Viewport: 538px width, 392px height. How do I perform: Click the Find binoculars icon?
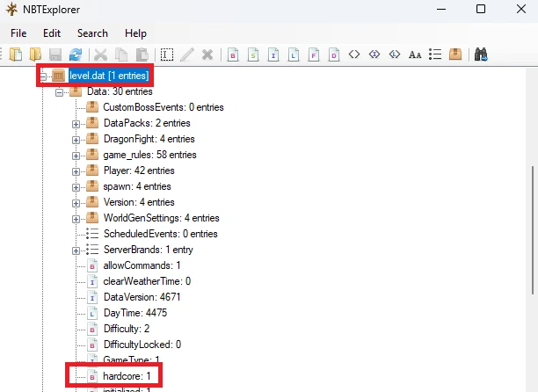[x=481, y=54]
